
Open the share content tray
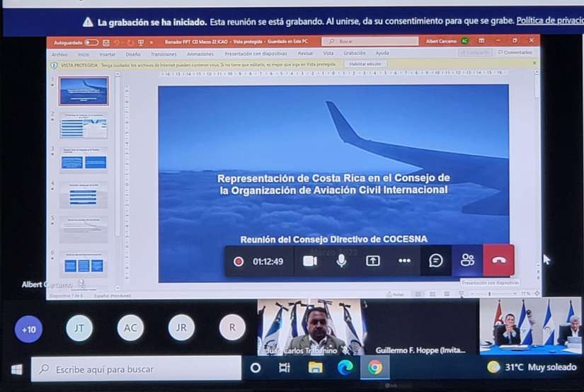(373, 261)
